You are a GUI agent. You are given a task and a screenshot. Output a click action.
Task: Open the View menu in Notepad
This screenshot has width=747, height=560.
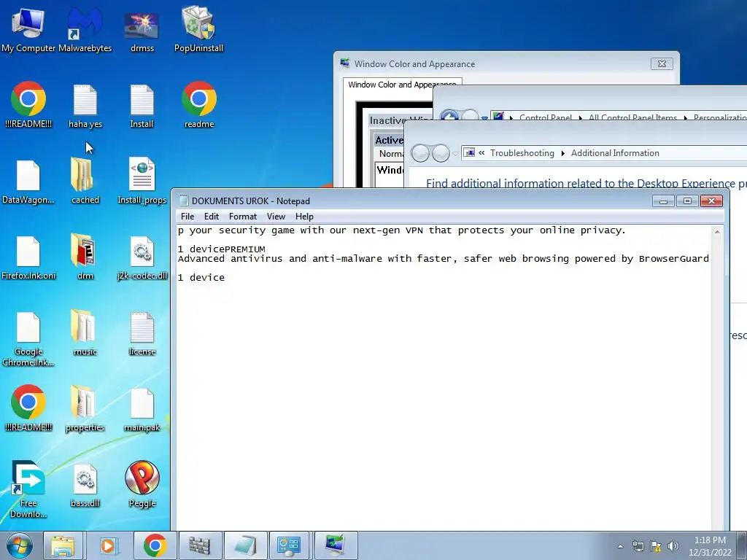276,216
